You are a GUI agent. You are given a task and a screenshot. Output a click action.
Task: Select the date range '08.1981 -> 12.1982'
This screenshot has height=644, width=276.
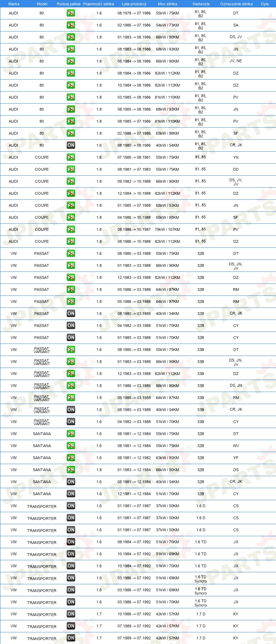(134, 458)
